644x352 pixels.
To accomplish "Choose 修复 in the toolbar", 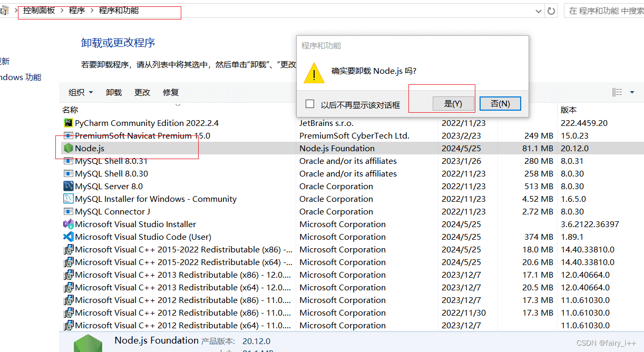I will click(171, 92).
